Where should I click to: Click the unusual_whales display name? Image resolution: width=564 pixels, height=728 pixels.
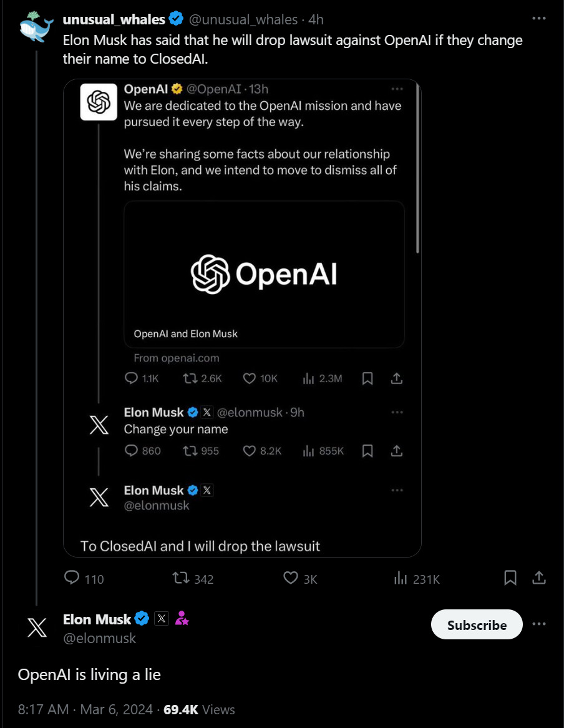pos(114,20)
